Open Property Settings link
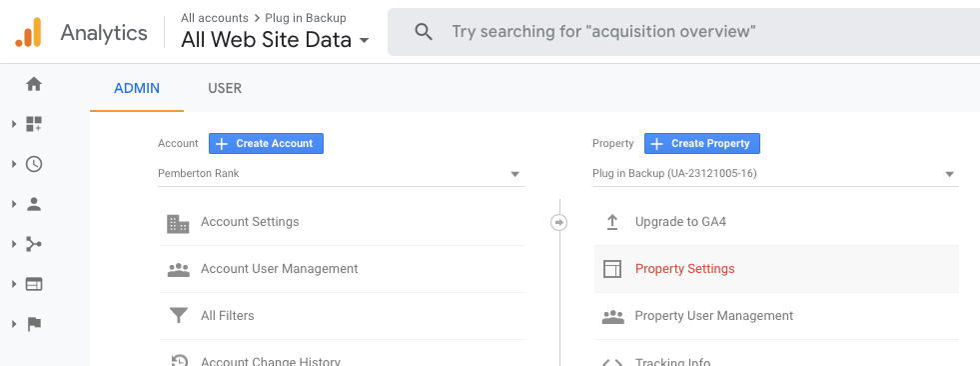This screenshot has height=366, width=980. [x=685, y=269]
